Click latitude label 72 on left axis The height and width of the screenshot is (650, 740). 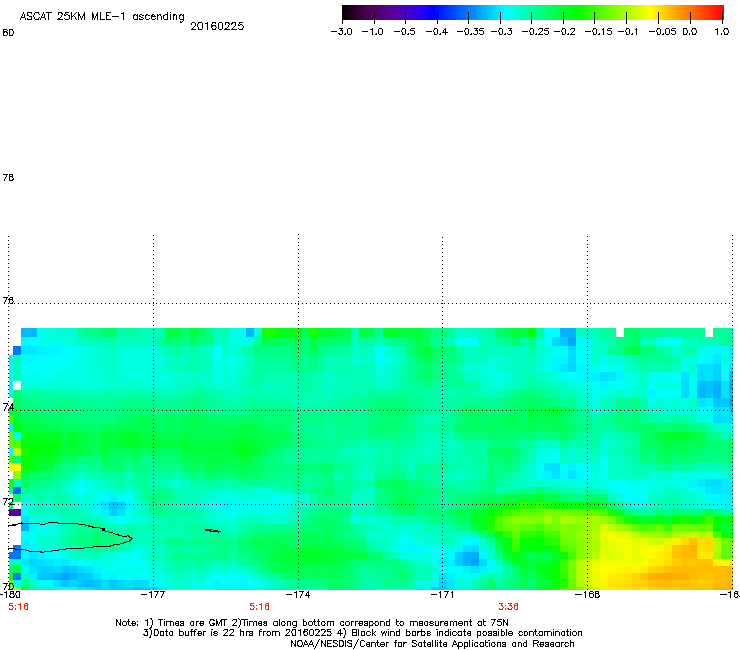[8, 501]
